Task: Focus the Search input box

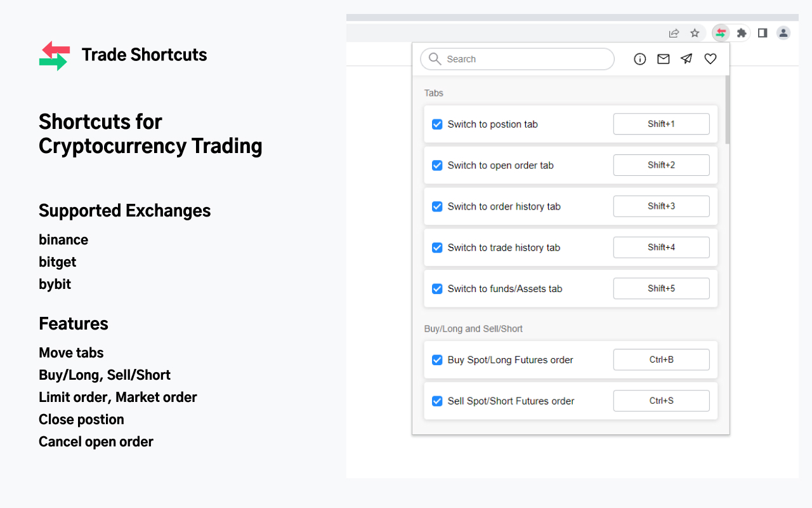Action: 517,59
